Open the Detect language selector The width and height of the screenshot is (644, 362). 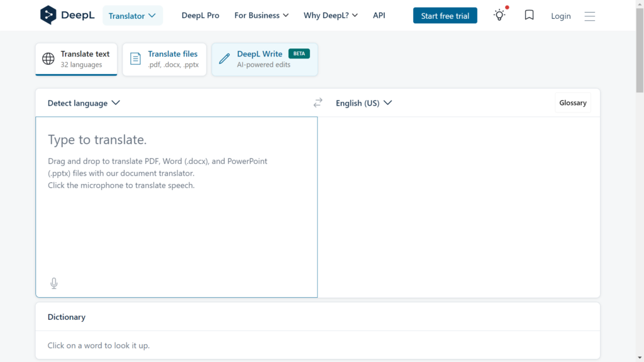point(84,103)
